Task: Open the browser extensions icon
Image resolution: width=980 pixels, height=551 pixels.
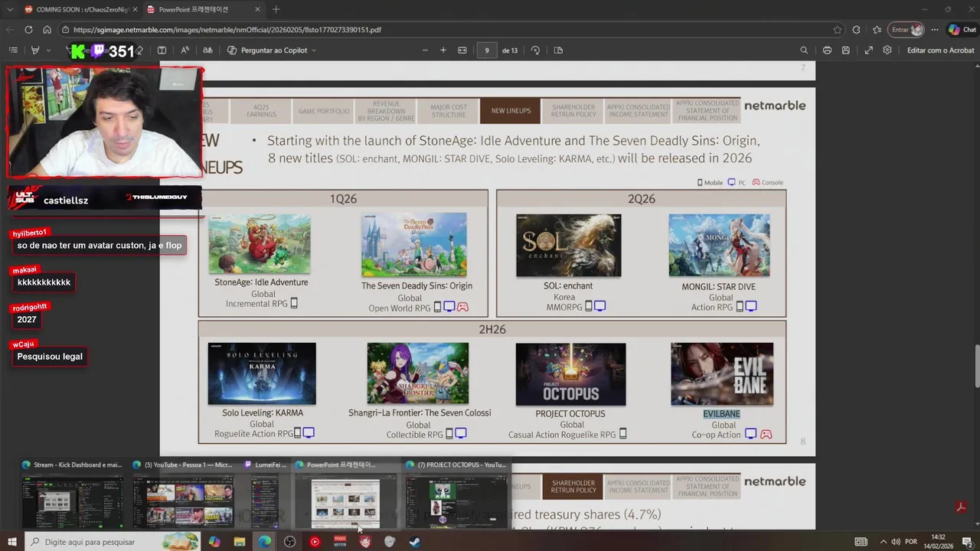Action: pyautogui.click(x=856, y=30)
